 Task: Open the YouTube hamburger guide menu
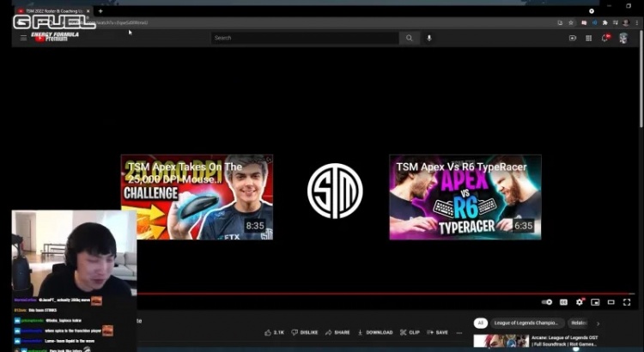coord(23,38)
